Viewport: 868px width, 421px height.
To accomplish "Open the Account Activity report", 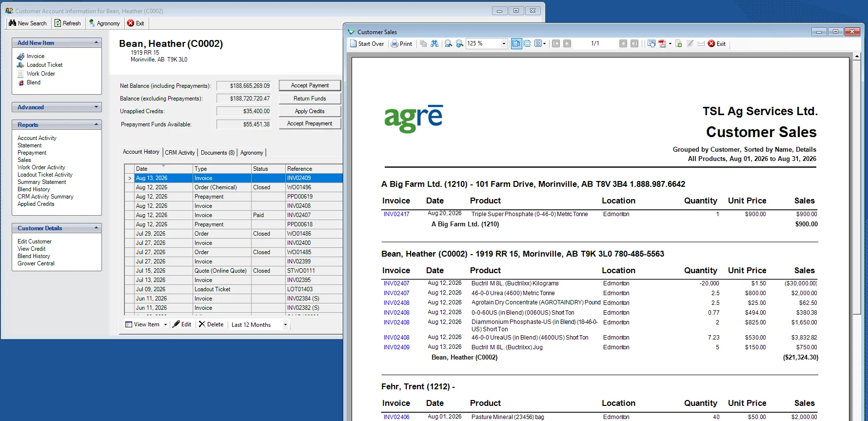I will coord(37,138).
